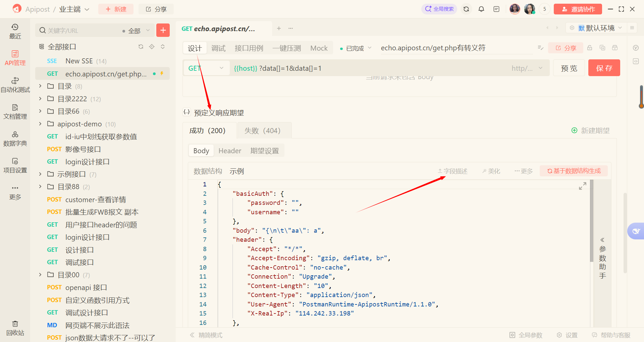Open 文档管理 in the sidebar

[15, 112]
